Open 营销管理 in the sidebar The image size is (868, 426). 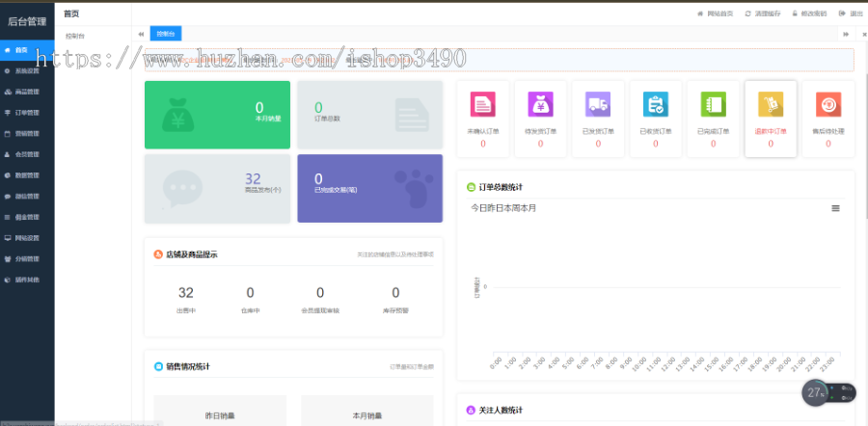tap(27, 134)
